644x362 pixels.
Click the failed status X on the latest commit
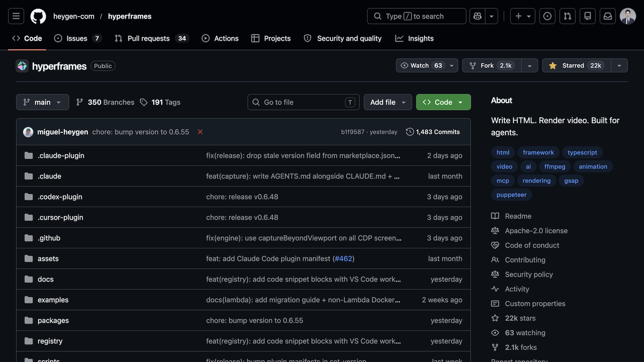pyautogui.click(x=200, y=132)
